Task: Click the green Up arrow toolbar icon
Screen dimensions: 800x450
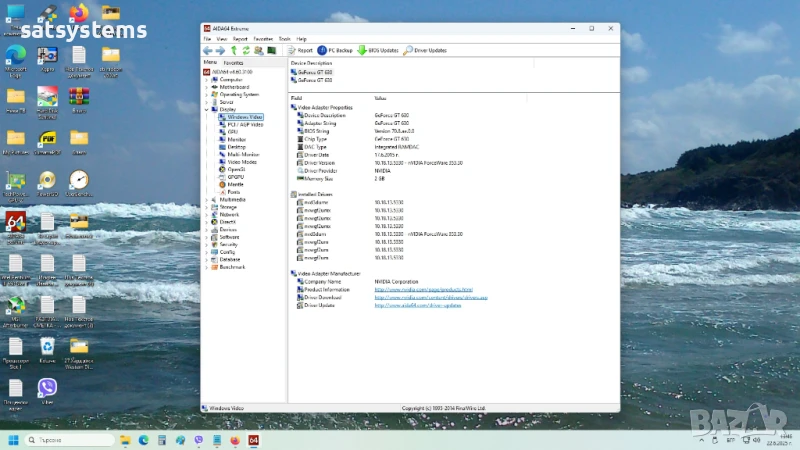Action: tap(234, 50)
